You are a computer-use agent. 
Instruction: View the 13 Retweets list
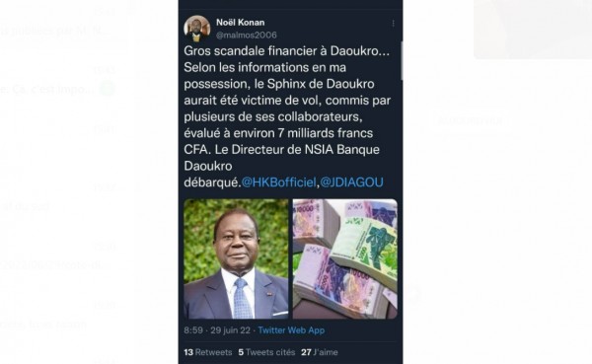click(207, 352)
